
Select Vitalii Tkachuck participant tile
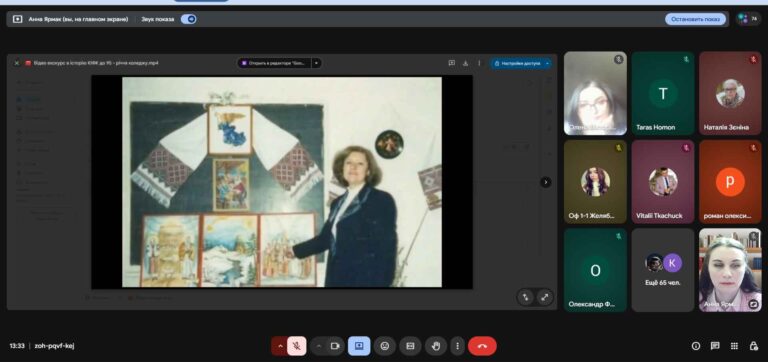click(x=663, y=182)
